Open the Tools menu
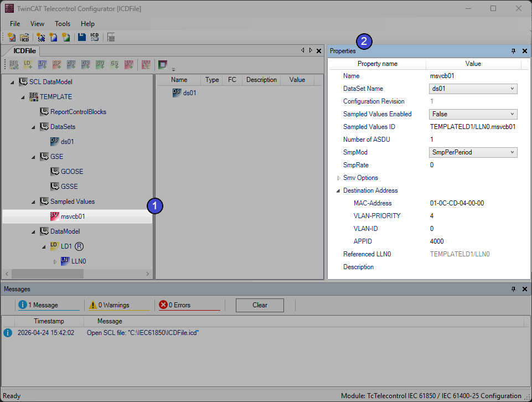Screen dimensions: 532x402 pos(63,24)
